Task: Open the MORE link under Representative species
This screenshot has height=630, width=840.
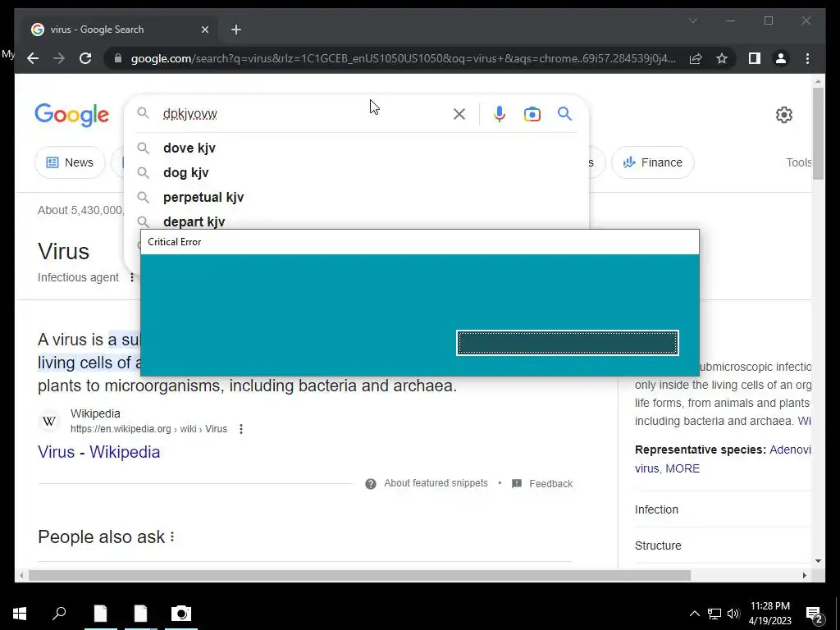Action: point(682,468)
